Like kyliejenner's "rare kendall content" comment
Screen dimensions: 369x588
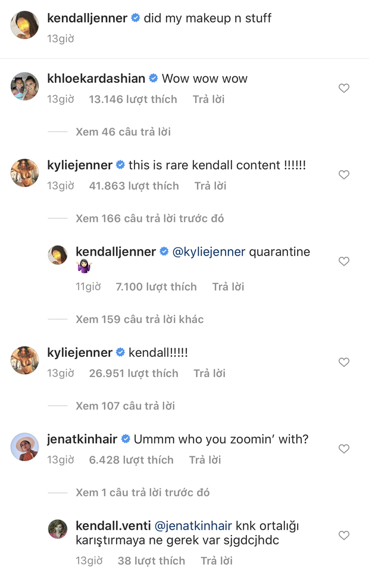point(343,175)
